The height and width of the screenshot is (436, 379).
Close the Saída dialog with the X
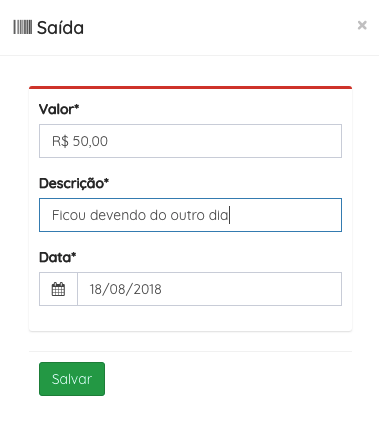tap(362, 25)
